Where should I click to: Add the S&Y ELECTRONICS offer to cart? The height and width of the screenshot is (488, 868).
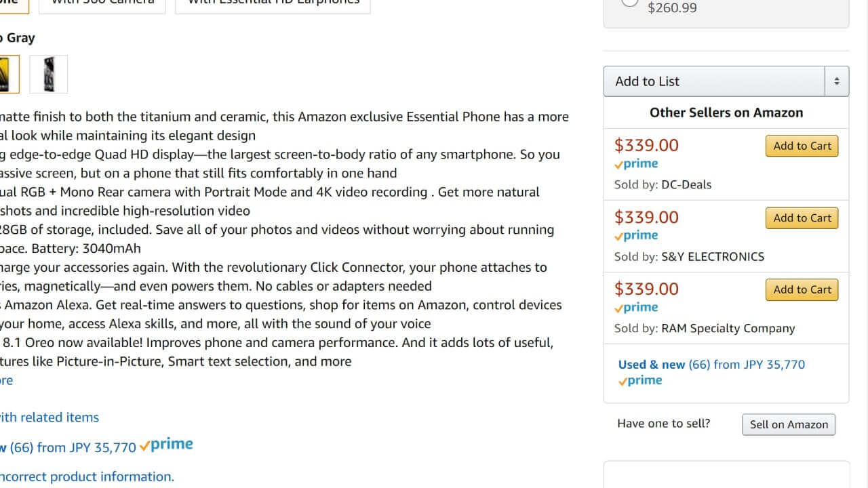[802, 218]
